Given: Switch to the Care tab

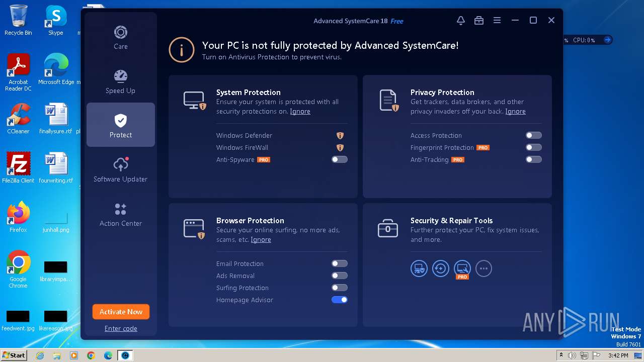Looking at the screenshot, I should [x=121, y=38].
